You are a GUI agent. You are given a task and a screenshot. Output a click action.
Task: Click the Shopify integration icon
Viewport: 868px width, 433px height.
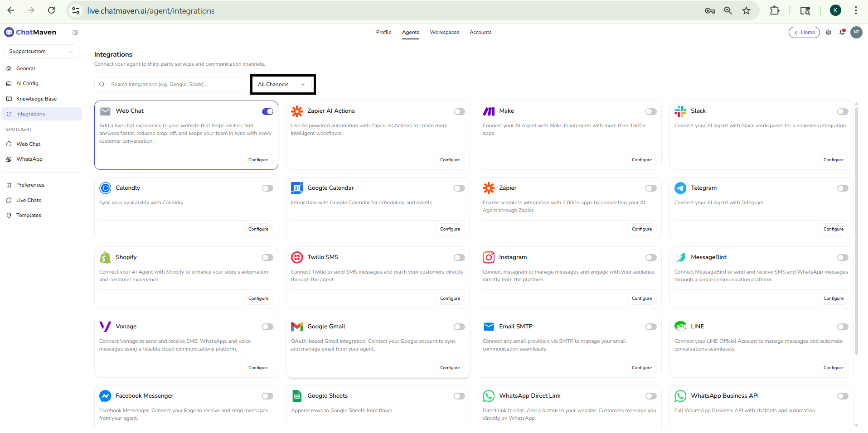(x=105, y=257)
